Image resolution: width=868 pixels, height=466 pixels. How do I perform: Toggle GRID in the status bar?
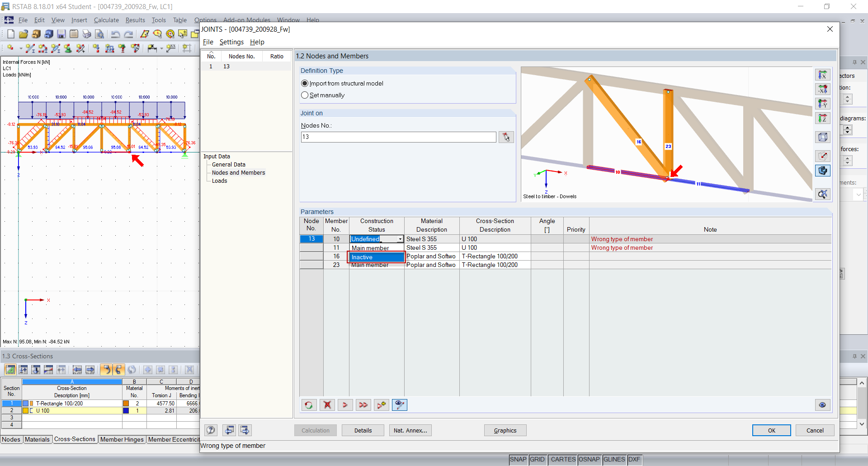(x=537, y=459)
